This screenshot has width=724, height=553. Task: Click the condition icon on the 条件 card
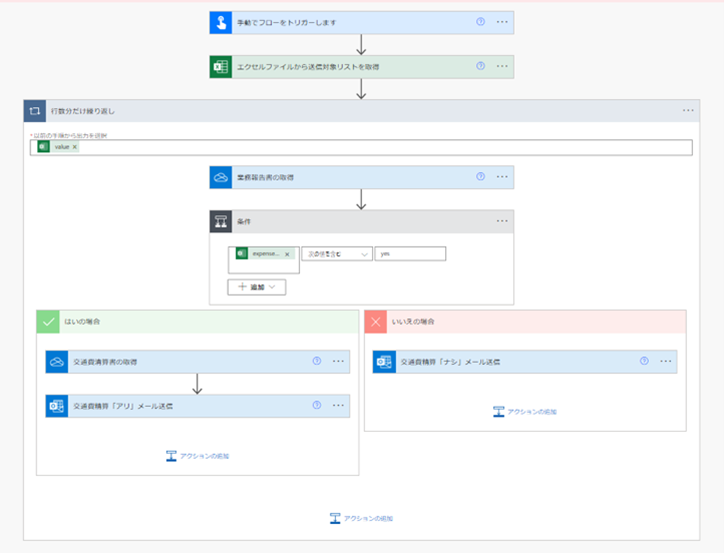(x=221, y=221)
